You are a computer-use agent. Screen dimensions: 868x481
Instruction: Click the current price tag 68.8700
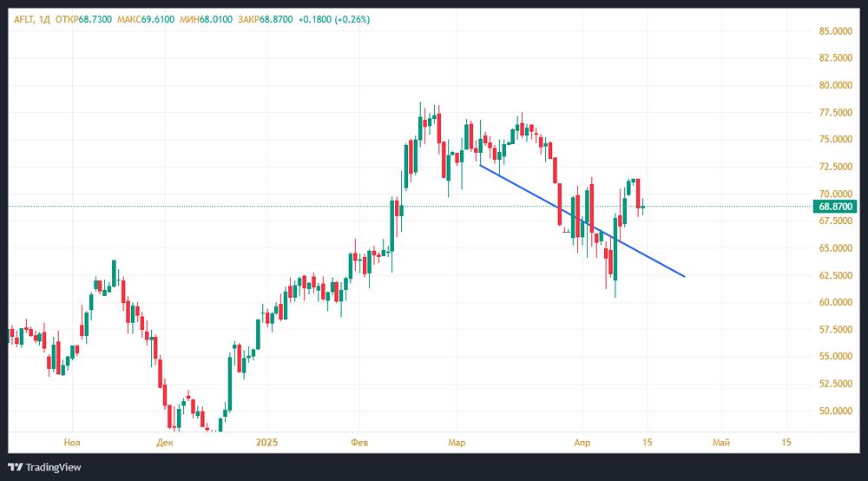pyautogui.click(x=835, y=207)
